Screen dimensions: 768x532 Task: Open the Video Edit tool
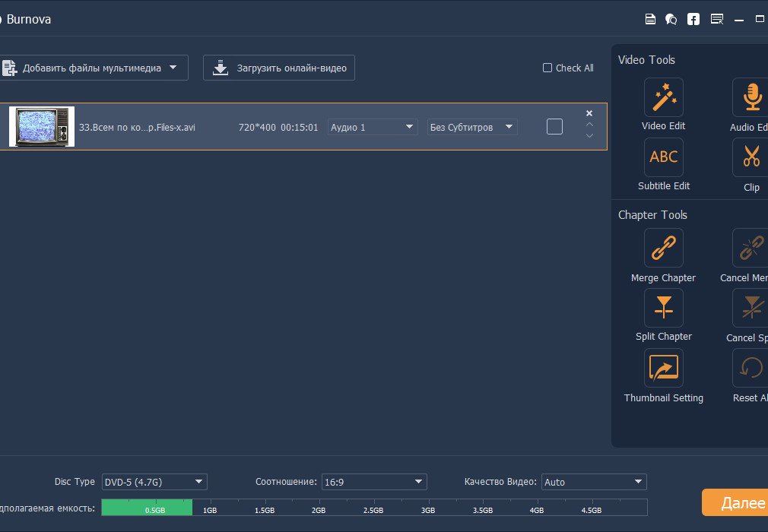pos(664,97)
